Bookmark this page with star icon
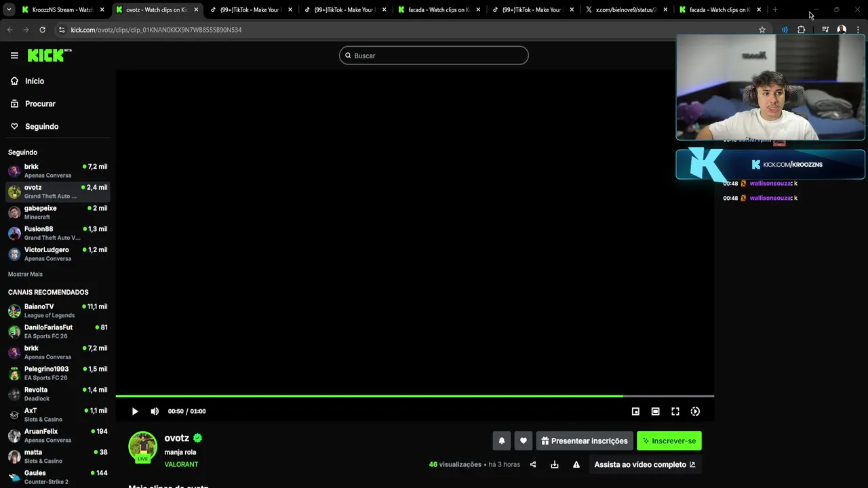 pyautogui.click(x=762, y=30)
